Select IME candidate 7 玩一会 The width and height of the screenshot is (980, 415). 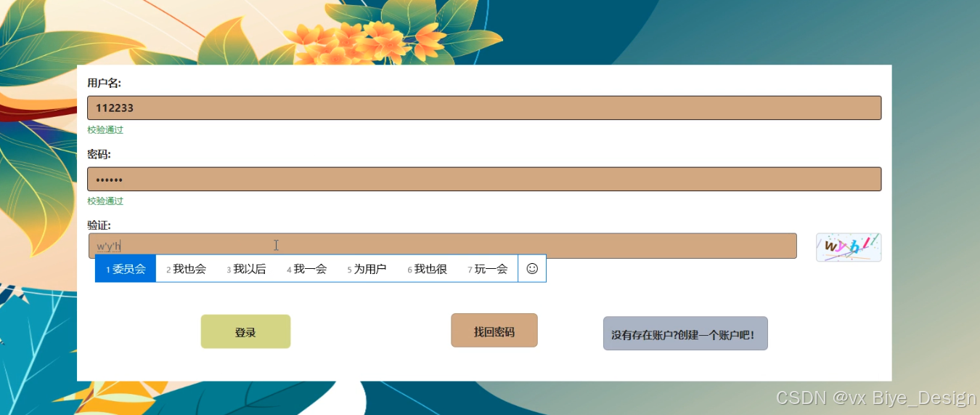[487, 269]
